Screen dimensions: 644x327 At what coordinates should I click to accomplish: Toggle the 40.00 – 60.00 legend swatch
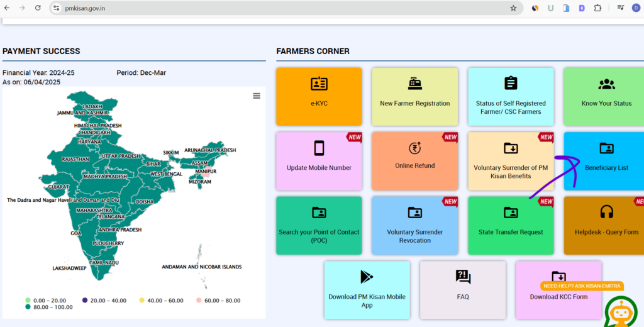142,301
